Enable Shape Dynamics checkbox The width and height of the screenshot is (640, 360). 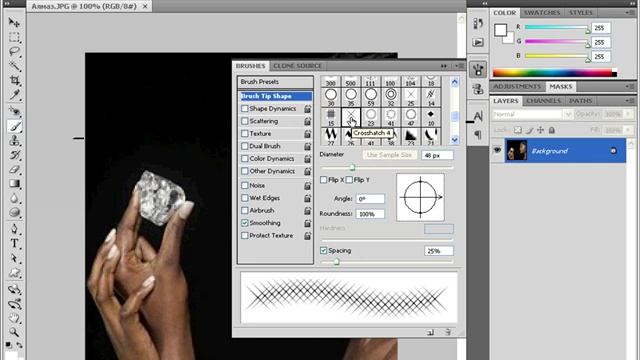244,109
